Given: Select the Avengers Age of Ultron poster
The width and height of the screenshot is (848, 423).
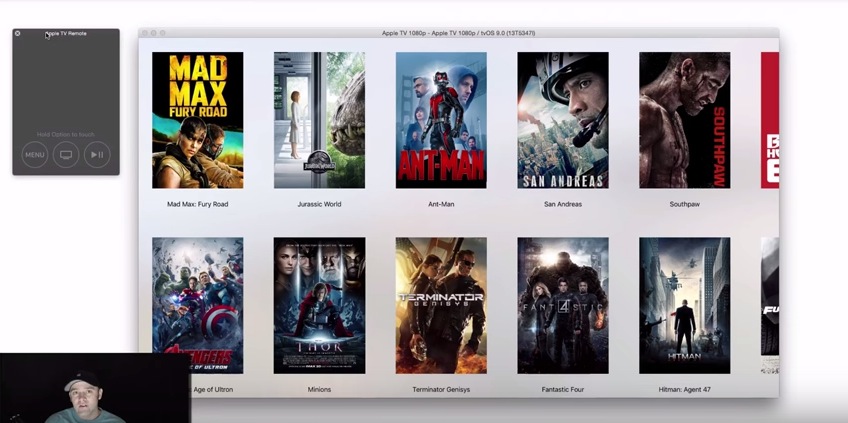Looking at the screenshot, I should point(197,305).
